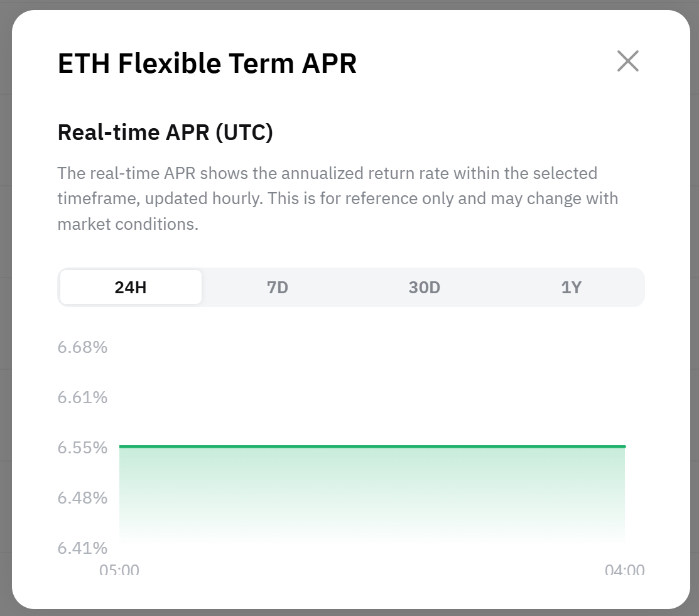Click the green shaded area under the line
Image resolution: width=699 pixels, height=616 pixels.
click(x=372, y=490)
